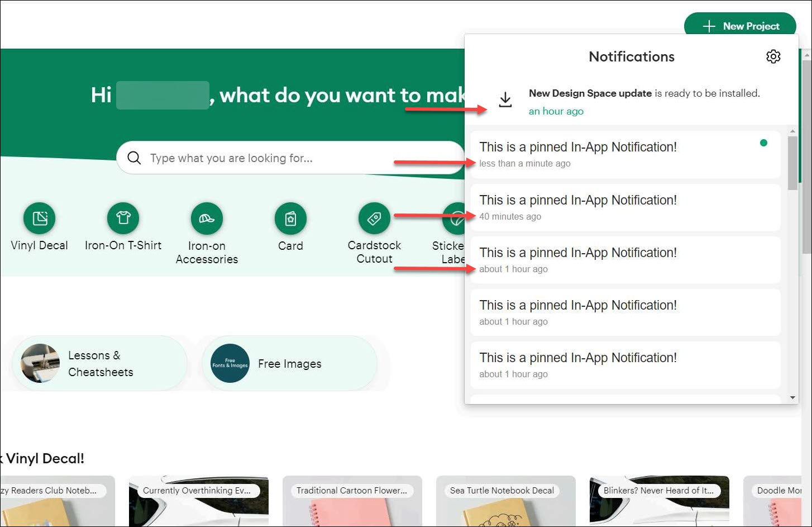Image resolution: width=812 pixels, height=527 pixels.
Task: Click the green unread dot indicator
Action: [x=763, y=143]
